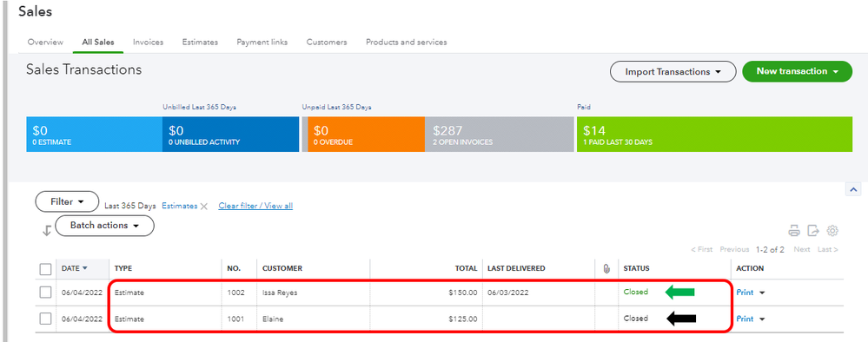Click the Last 365 Days filter label
868x342 pixels.
click(x=130, y=206)
